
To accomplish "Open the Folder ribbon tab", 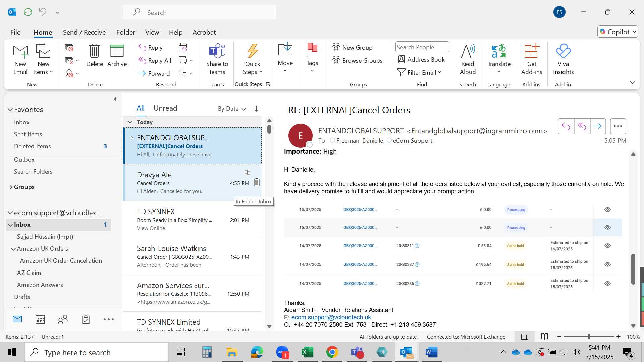I will (x=125, y=32).
